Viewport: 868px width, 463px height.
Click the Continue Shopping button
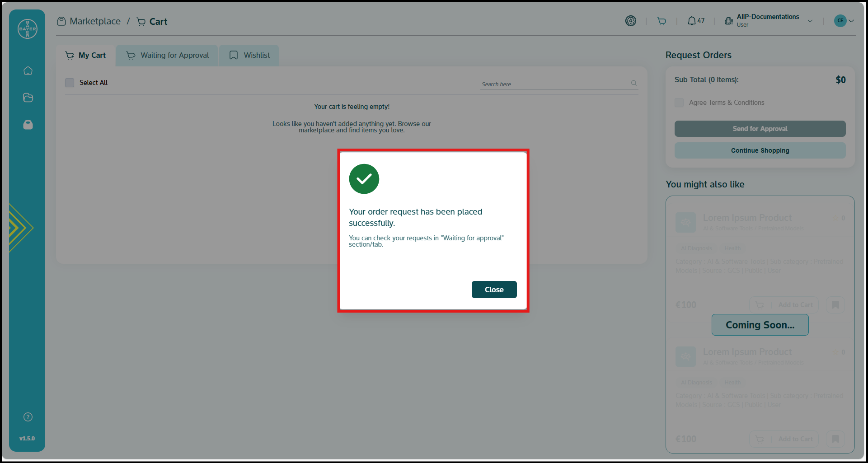tap(760, 150)
